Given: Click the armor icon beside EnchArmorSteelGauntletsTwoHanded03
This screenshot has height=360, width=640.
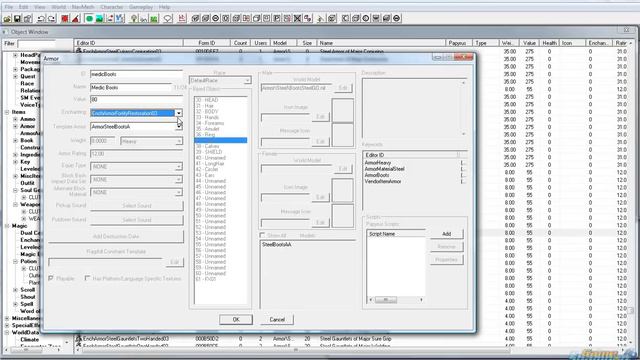Looking at the screenshot, I should (79, 338).
